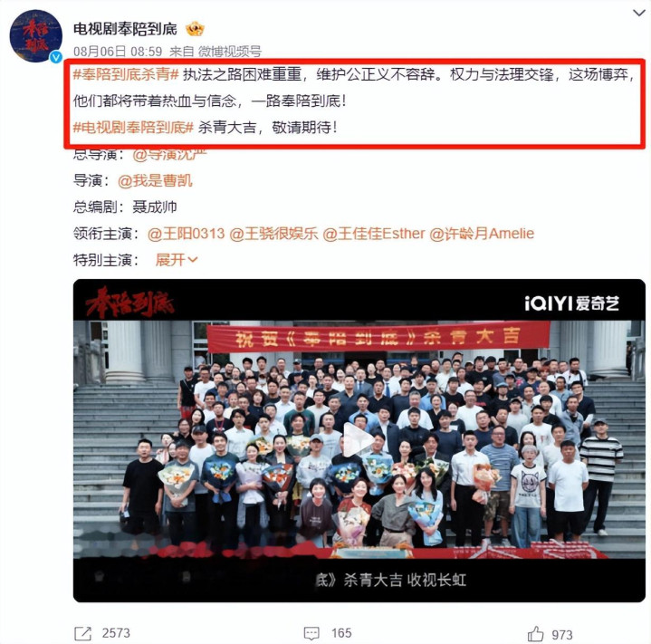651x644 pixels.
Task: Click the iQIYI 爱奇艺 logo in video
Action: [571, 303]
